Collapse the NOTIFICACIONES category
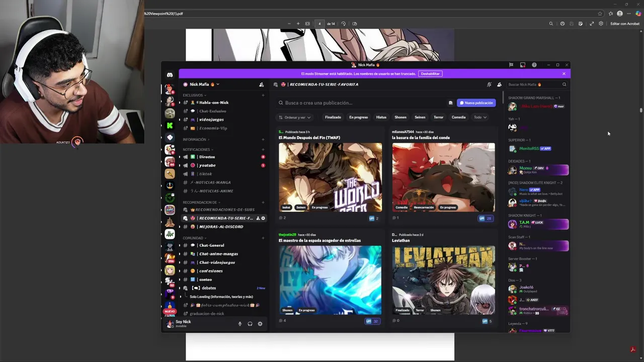The width and height of the screenshot is (644, 362). click(197, 149)
